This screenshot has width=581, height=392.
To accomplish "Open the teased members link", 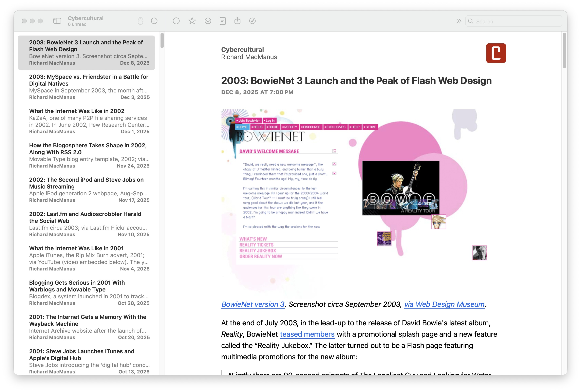I will tap(307, 334).
